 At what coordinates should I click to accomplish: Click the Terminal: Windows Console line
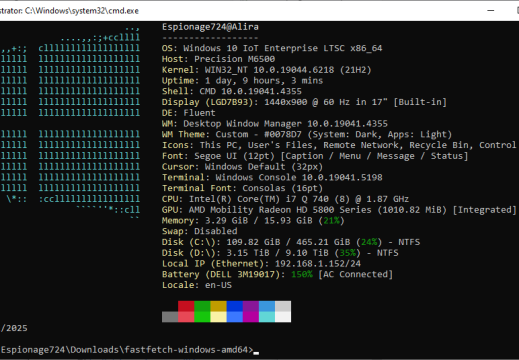pos(272,177)
